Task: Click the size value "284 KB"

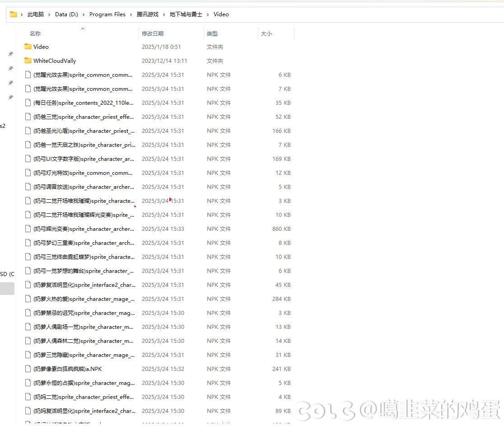Action: pos(281,299)
